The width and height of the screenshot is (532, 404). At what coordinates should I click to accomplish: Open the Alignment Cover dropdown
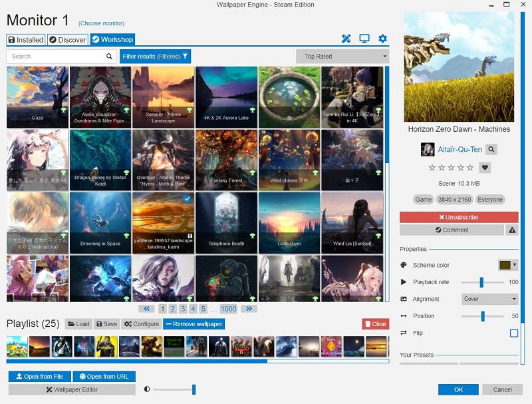[489, 299]
